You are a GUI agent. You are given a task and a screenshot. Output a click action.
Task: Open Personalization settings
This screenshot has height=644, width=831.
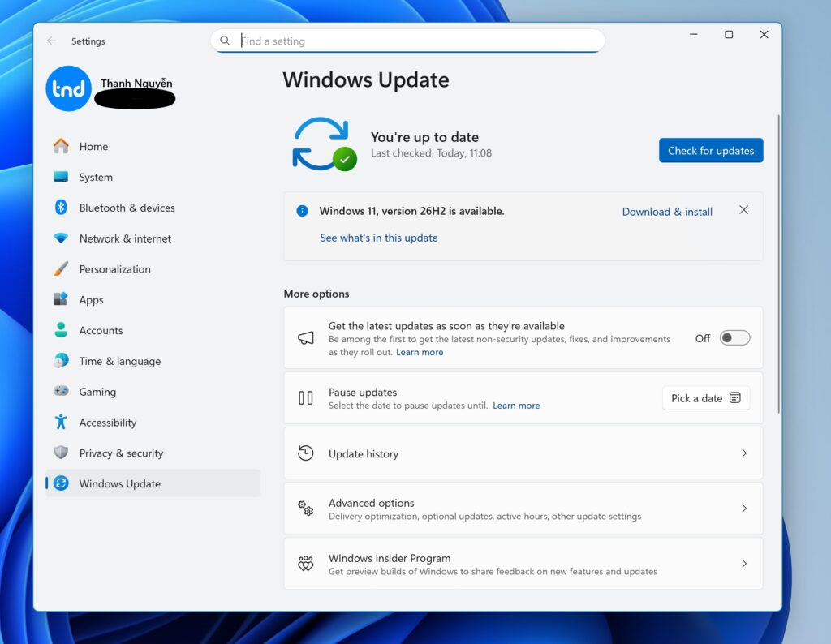[x=153, y=269]
